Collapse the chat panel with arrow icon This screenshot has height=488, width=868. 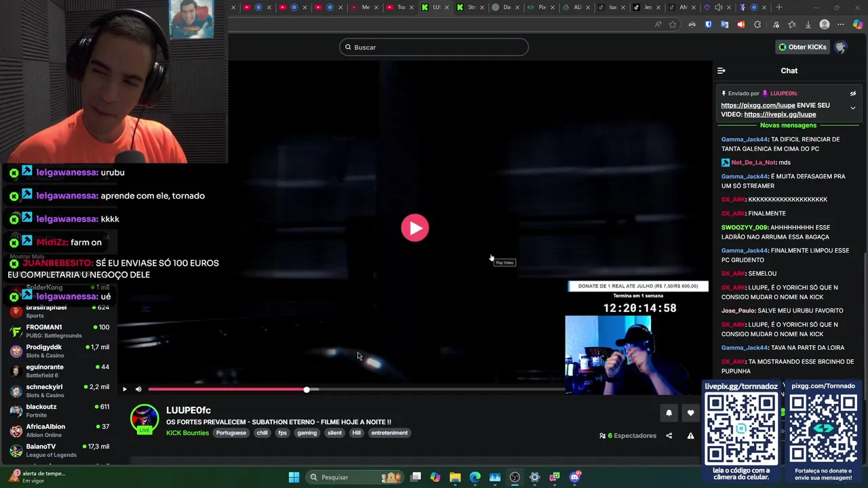click(x=722, y=70)
